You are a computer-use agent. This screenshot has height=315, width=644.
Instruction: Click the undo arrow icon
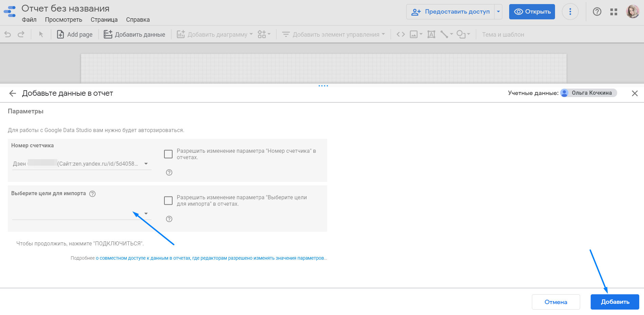click(x=8, y=34)
